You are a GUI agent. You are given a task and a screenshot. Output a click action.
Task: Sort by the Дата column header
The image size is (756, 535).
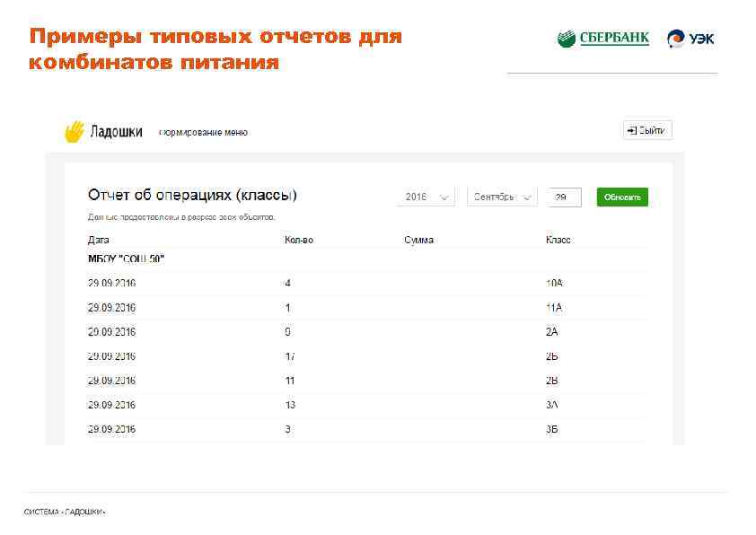(96, 239)
